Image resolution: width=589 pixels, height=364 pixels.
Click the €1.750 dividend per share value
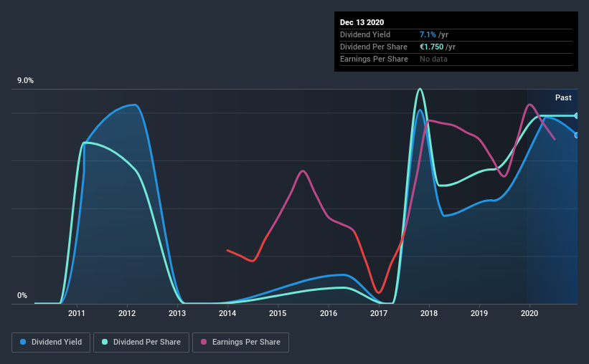tap(432, 47)
